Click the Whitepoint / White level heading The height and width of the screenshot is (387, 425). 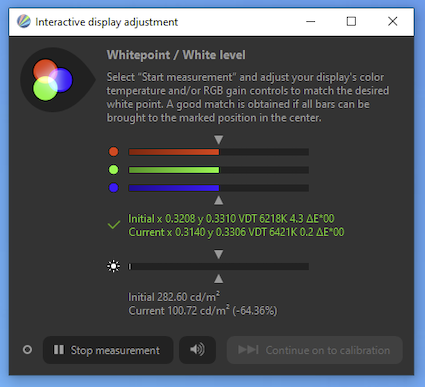(176, 55)
